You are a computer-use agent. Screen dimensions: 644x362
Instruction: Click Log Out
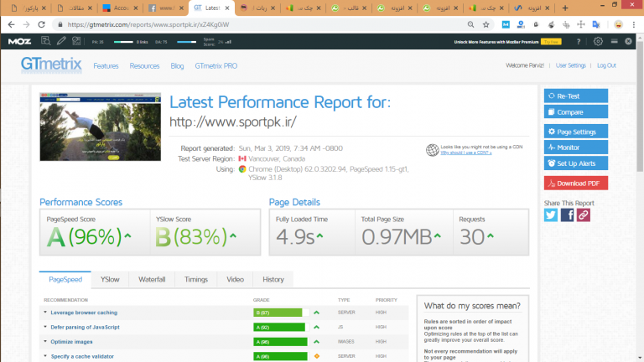pos(606,65)
